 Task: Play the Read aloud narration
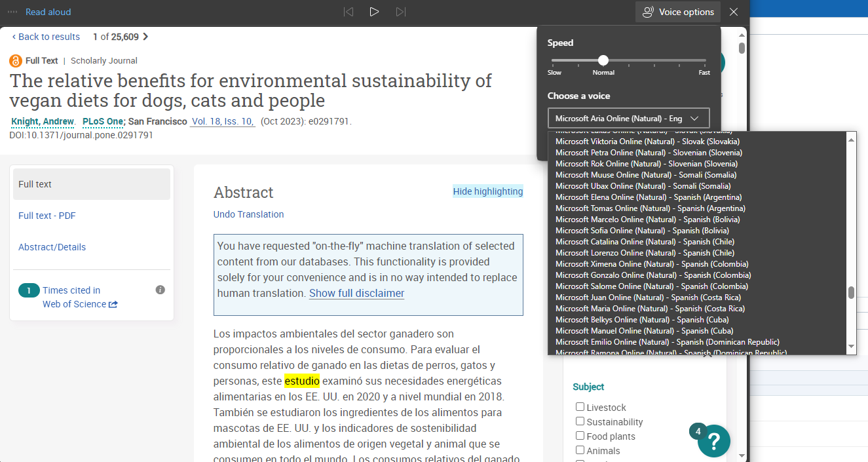(x=374, y=11)
